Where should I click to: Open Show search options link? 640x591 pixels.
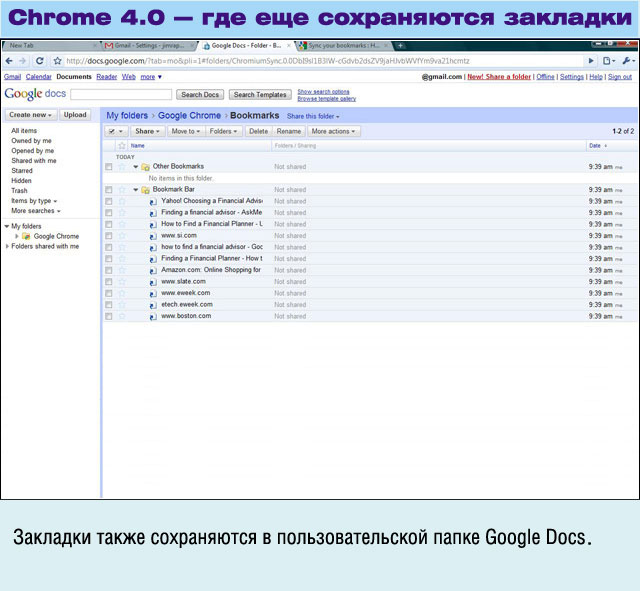point(323,92)
